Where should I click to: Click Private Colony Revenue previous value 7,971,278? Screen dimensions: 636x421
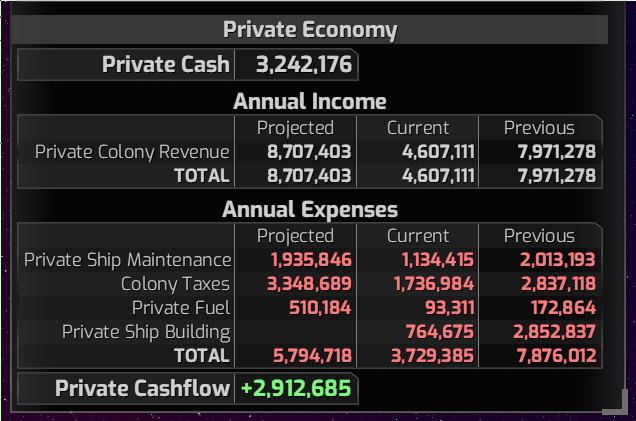[556, 152]
